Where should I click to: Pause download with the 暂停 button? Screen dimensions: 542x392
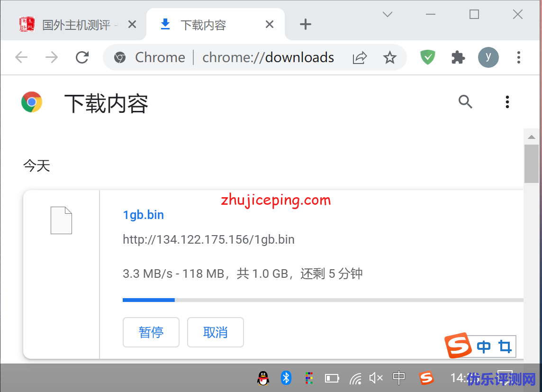(151, 332)
